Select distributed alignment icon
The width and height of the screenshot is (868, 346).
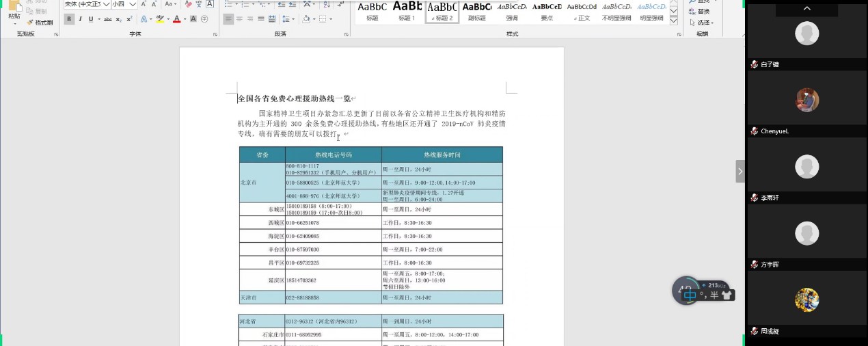(271, 19)
